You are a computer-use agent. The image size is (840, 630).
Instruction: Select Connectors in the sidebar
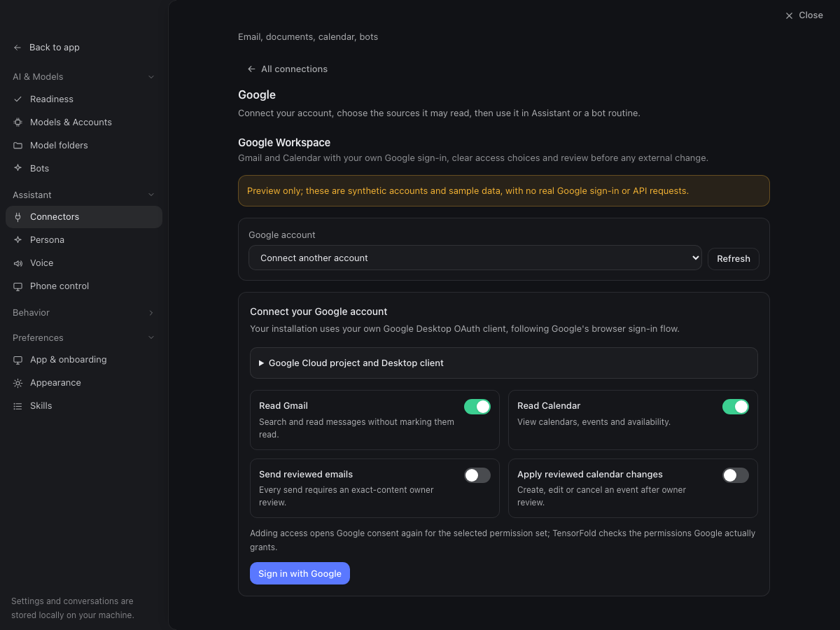(x=84, y=217)
